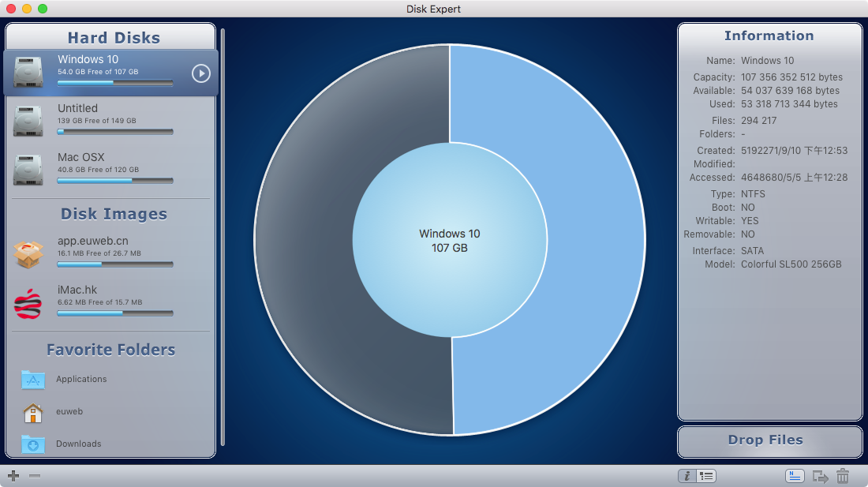Click the Favorite Folders section header
Viewport: 868px width, 487px height.
(x=110, y=350)
